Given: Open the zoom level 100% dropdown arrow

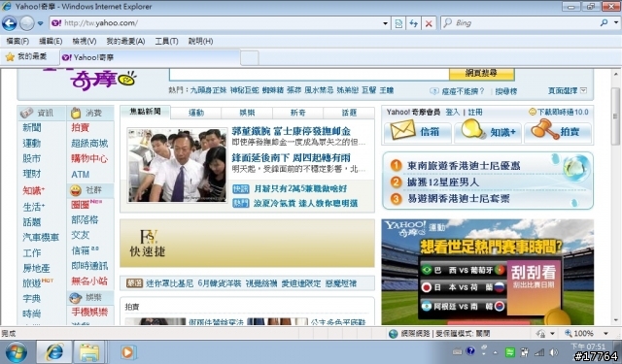Looking at the screenshot, I should coord(605,334).
